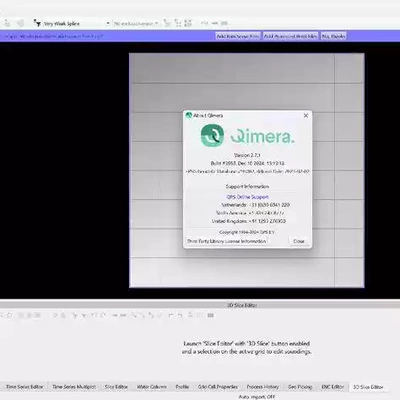The image size is (400, 400).
Task: Dismiss the blue banner with No, thanks
Action: 333,36
